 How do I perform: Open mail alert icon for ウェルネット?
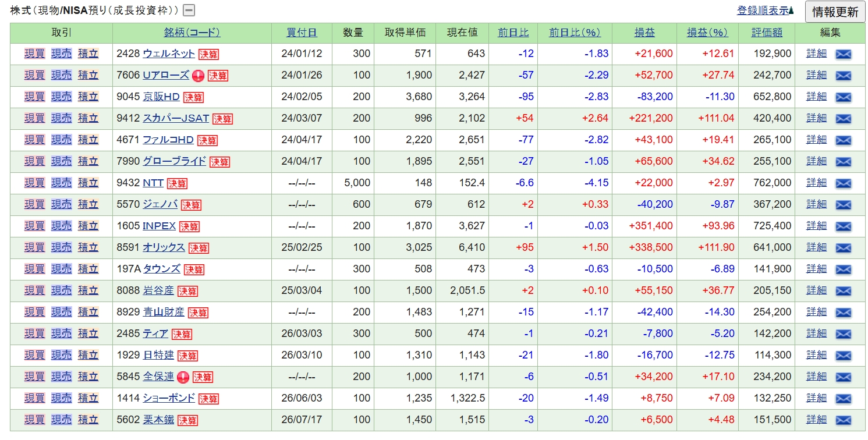tap(843, 54)
